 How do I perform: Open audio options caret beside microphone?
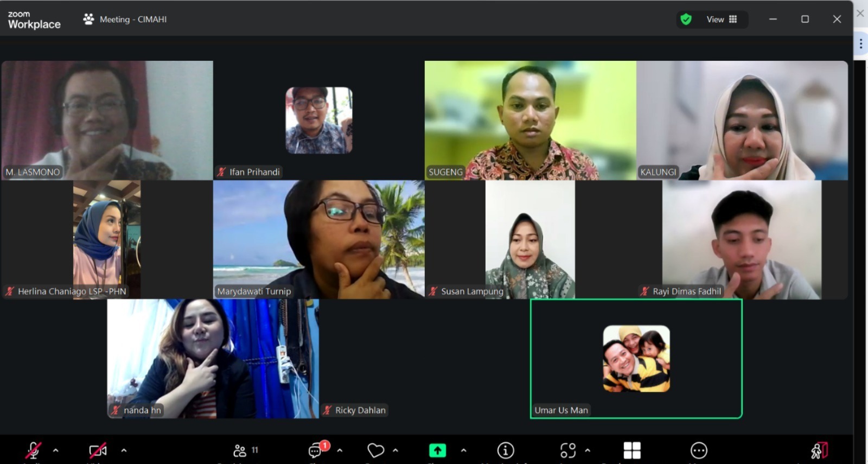tap(55, 450)
